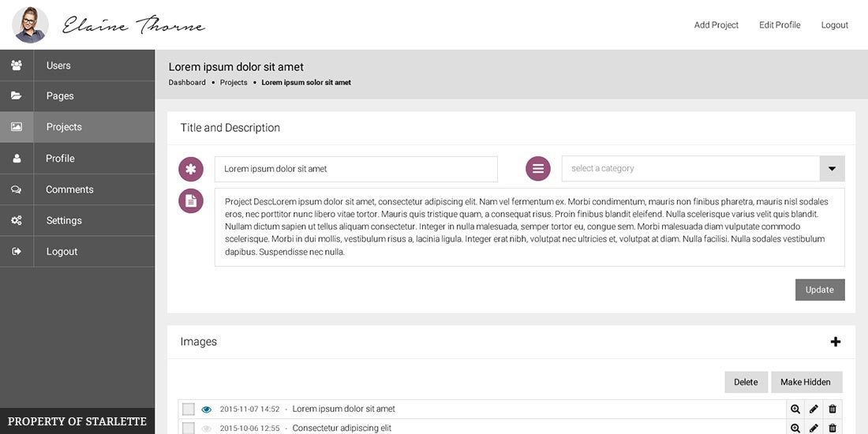Click the plus icon in Images panel
This screenshot has height=434, width=868.
[836, 342]
